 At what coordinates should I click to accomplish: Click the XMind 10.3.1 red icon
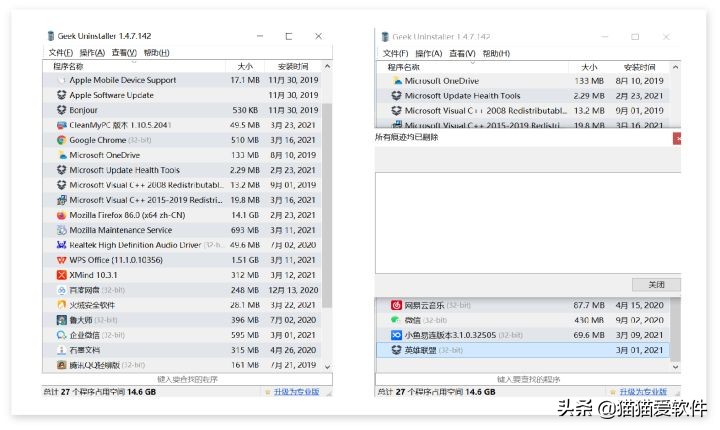tap(61, 275)
